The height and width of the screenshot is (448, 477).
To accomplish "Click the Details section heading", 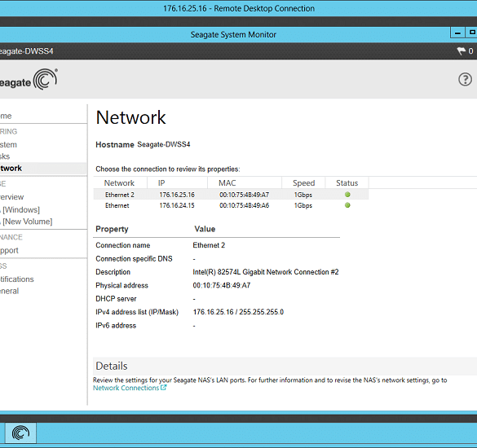I will pyautogui.click(x=112, y=366).
